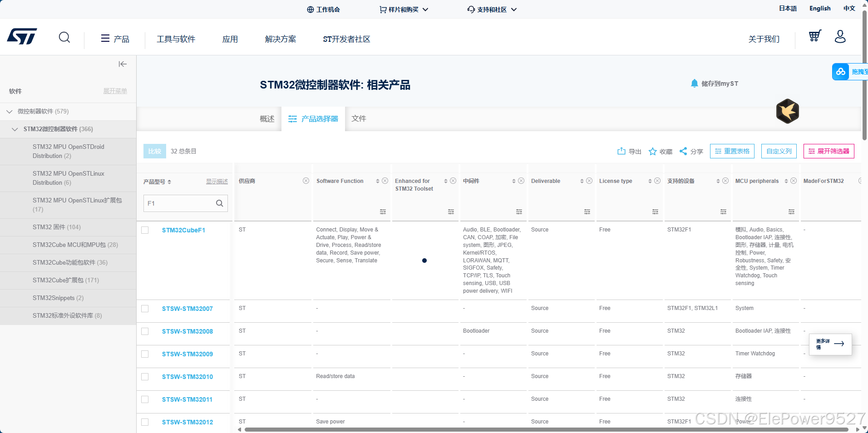Remove the License type column
868x433 pixels.
[x=657, y=181]
